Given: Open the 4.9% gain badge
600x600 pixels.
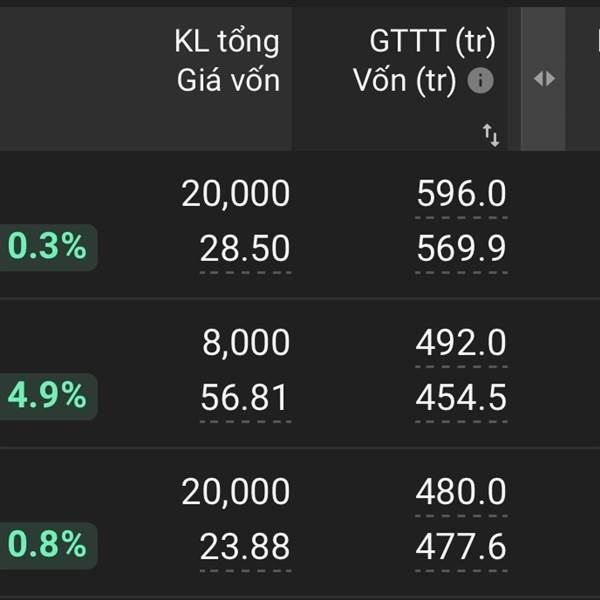Looking at the screenshot, I should tap(47, 396).
